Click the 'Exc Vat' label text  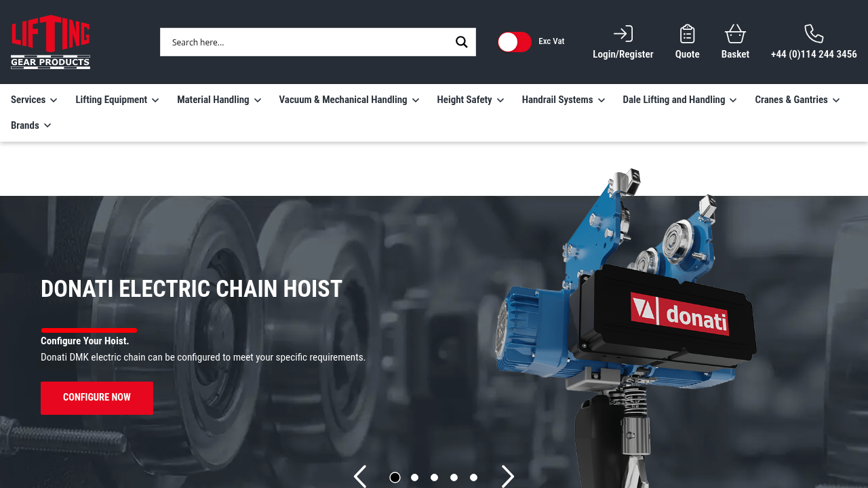(x=551, y=41)
